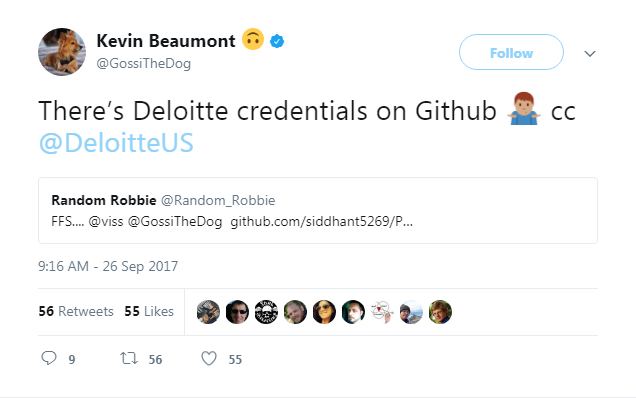Open the quoted Random Robbie tweet

tap(318, 211)
